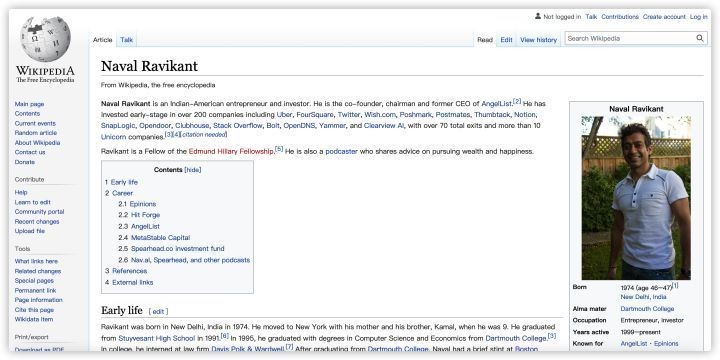
Task: Jump to 4 External links in contents
Action: [129, 282]
